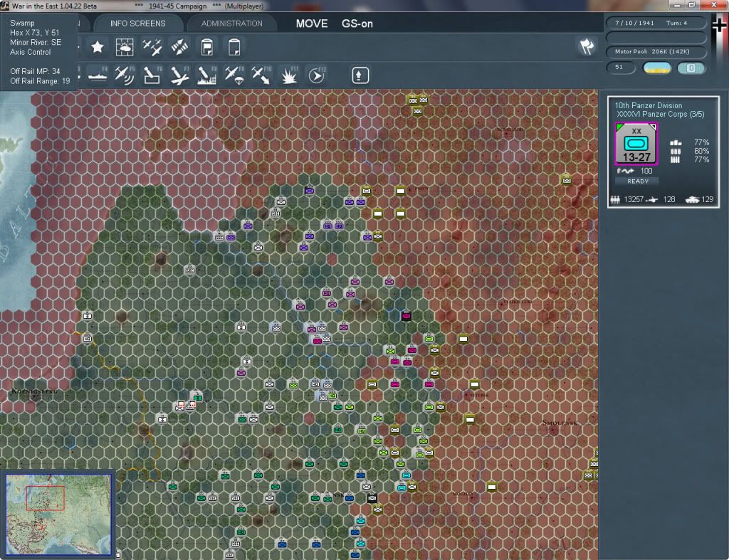Click the 10th Panzer Division name
This screenshot has height=560, width=729.
(x=648, y=105)
